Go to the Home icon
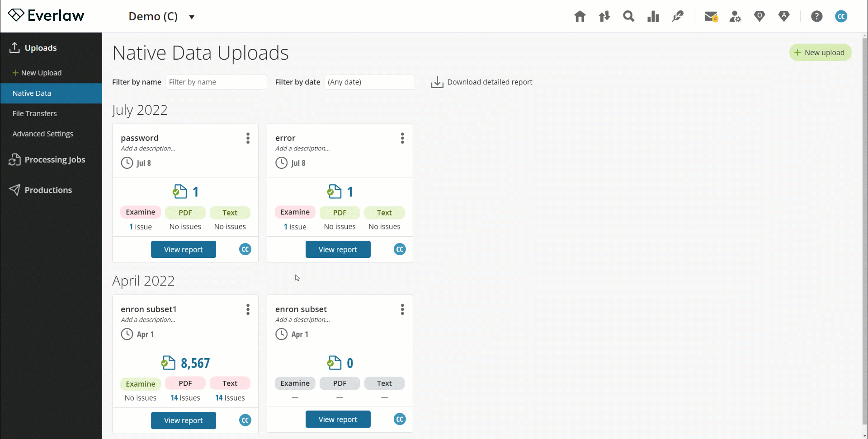The image size is (868, 439). tap(580, 17)
